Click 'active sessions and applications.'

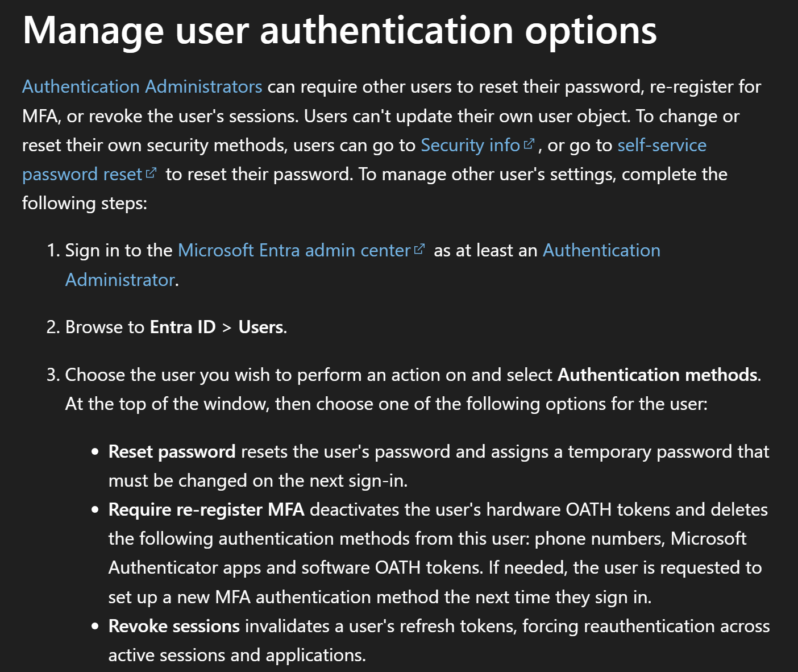(x=237, y=656)
